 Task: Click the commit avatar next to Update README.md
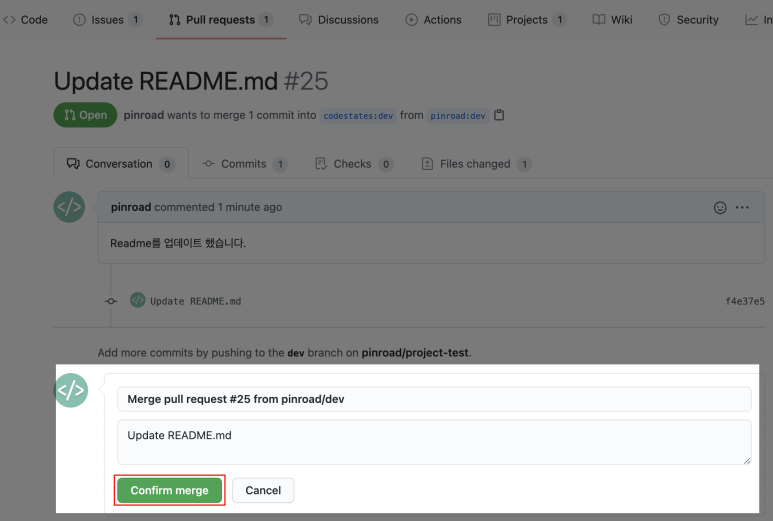click(x=138, y=300)
